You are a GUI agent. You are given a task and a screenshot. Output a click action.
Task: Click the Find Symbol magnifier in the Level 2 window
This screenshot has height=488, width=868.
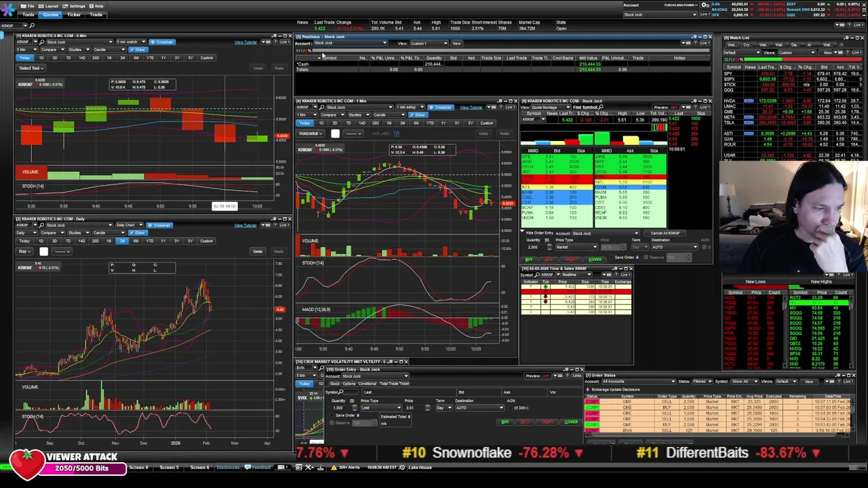pyautogui.click(x=602, y=107)
